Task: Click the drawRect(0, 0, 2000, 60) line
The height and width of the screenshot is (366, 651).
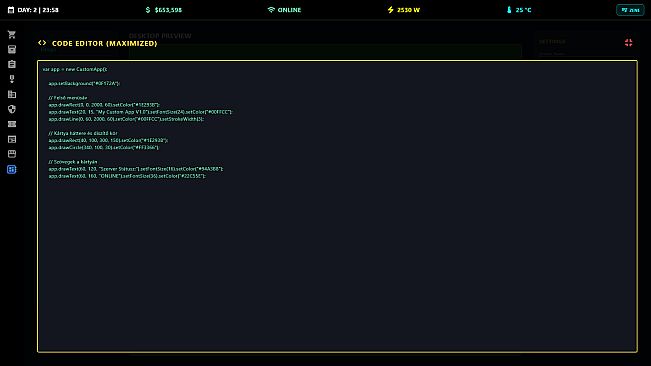Action: [x=104, y=105]
